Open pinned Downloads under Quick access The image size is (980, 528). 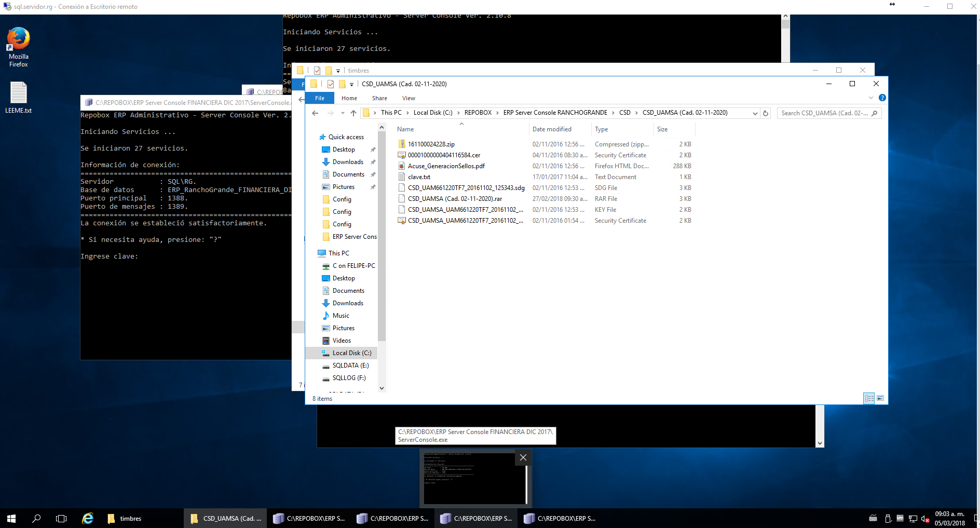(x=348, y=162)
